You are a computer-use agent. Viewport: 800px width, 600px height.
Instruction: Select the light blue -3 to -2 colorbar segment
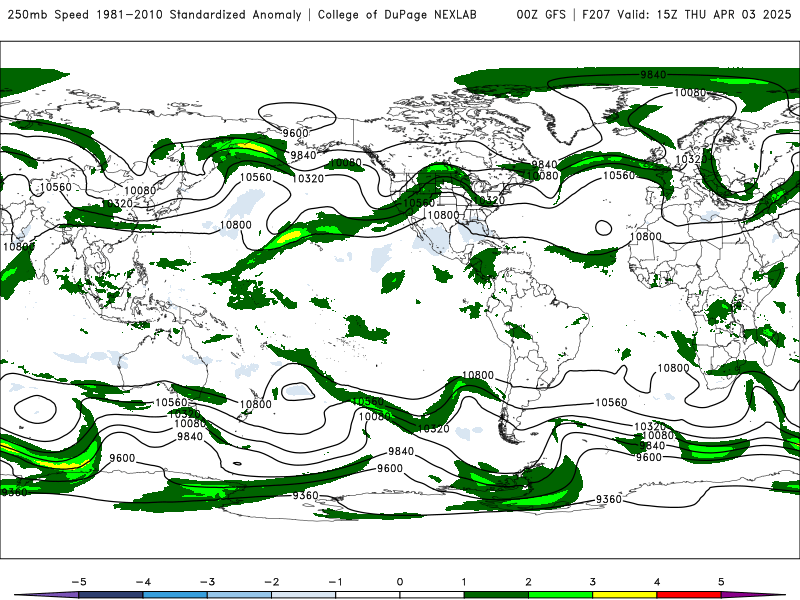point(239,595)
